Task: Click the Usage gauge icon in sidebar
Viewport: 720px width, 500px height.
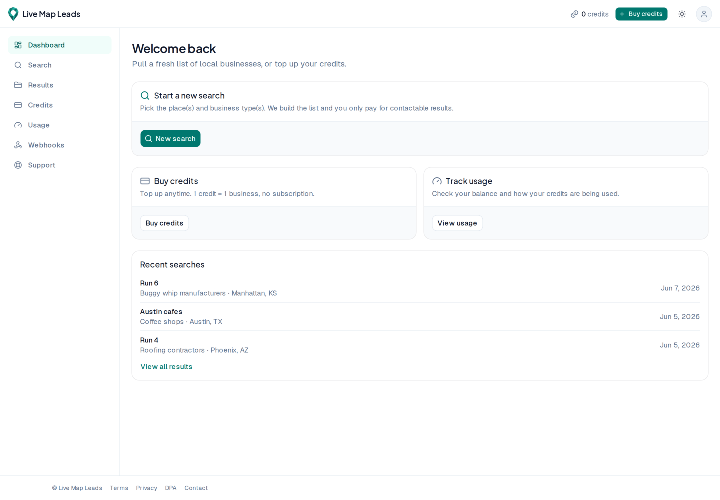Action: [x=18, y=125]
